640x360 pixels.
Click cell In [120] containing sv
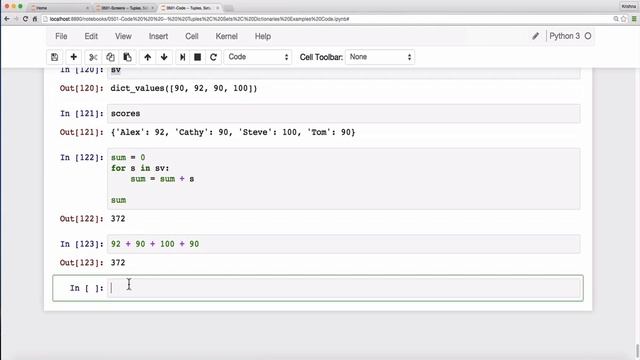[343, 73]
